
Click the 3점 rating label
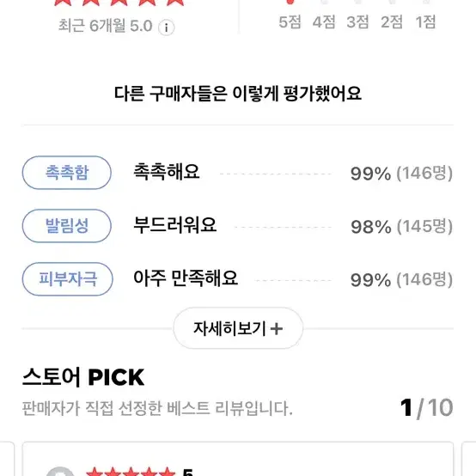click(357, 22)
